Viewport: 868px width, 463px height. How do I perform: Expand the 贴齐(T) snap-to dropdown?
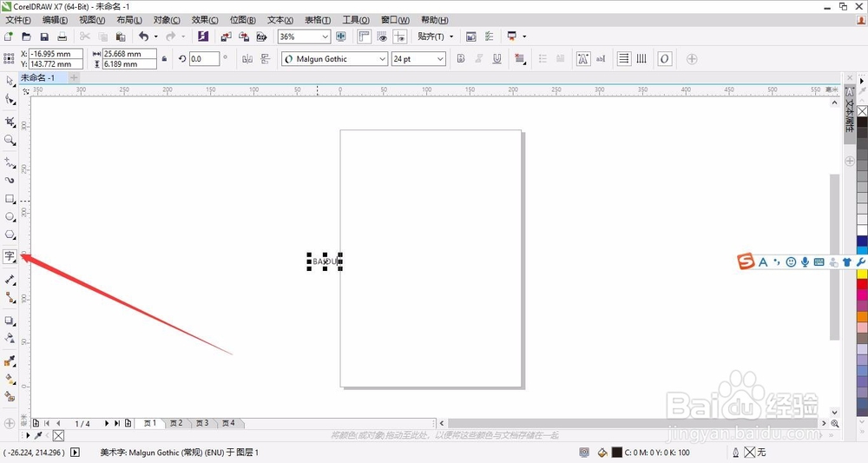(x=451, y=36)
